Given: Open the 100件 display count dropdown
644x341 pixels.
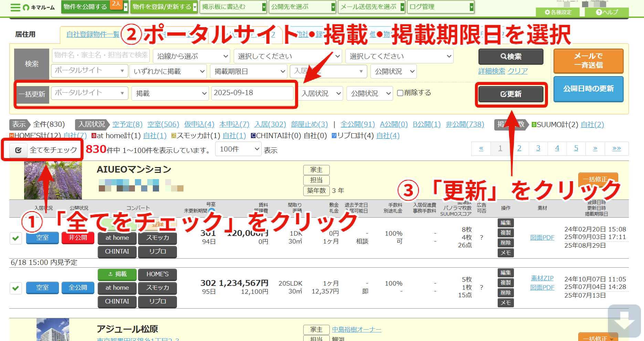Looking at the screenshot, I should click(238, 149).
